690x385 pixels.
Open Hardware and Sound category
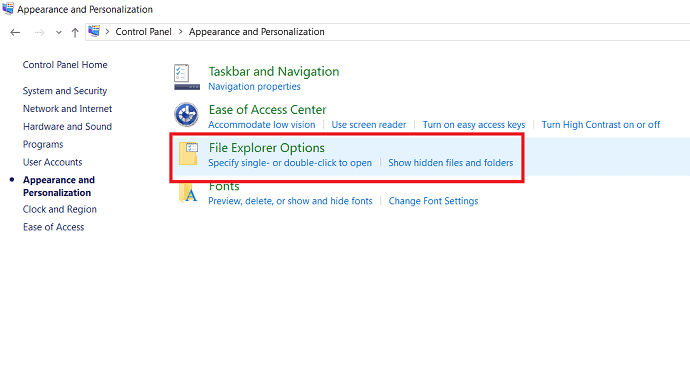coord(67,126)
